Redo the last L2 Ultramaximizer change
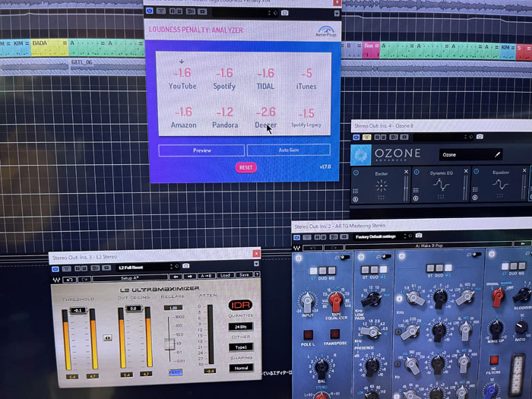This screenshot has width=532, height=399. pyautogui.click(x=84, y=279)
